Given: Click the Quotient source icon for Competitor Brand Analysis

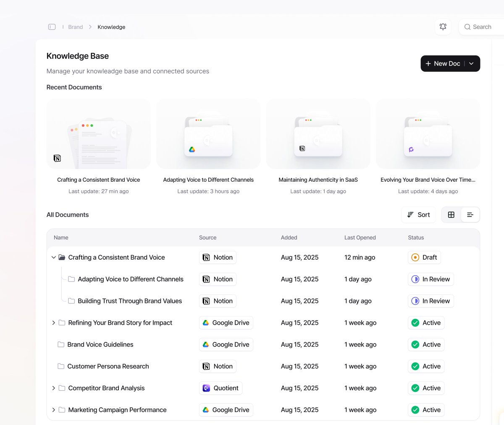Looking at the screenshot, I should click(x=206, y=388).
